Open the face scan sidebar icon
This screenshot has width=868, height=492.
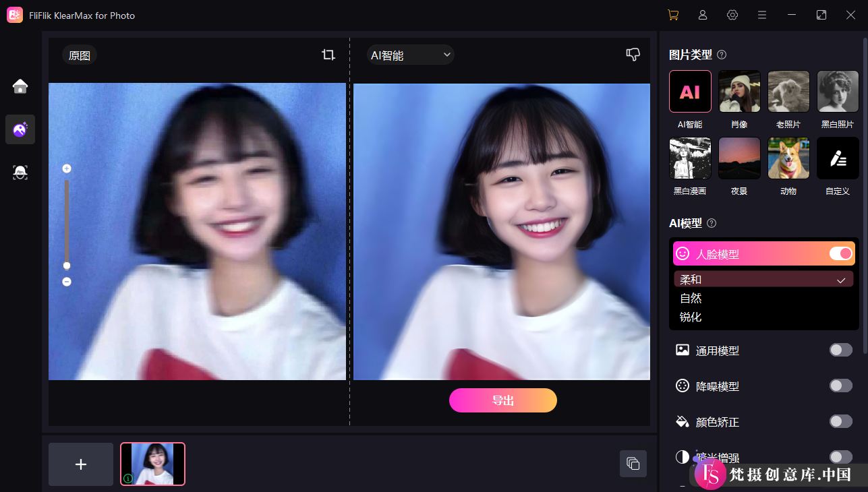pyautogui.click(x=20, y=173)
